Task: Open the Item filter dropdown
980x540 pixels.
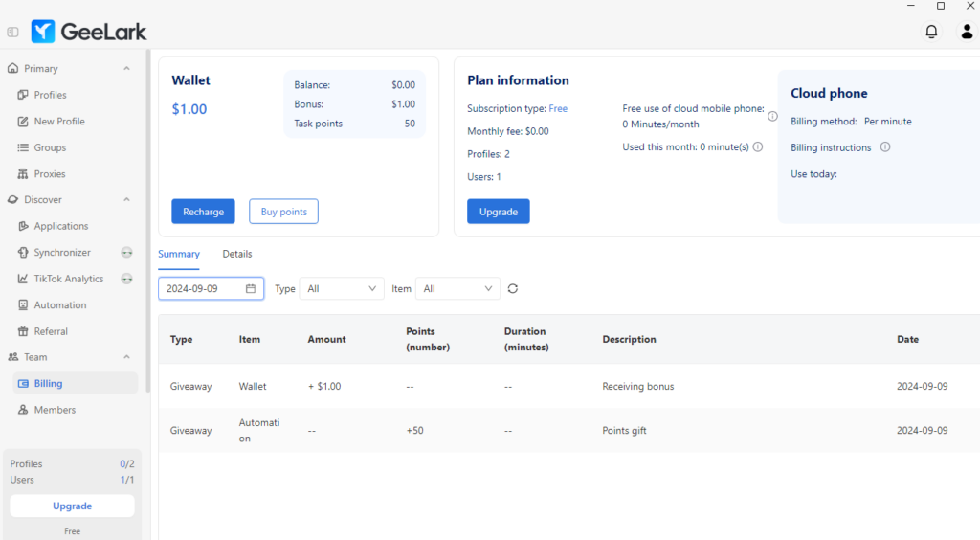Action: 457,289
